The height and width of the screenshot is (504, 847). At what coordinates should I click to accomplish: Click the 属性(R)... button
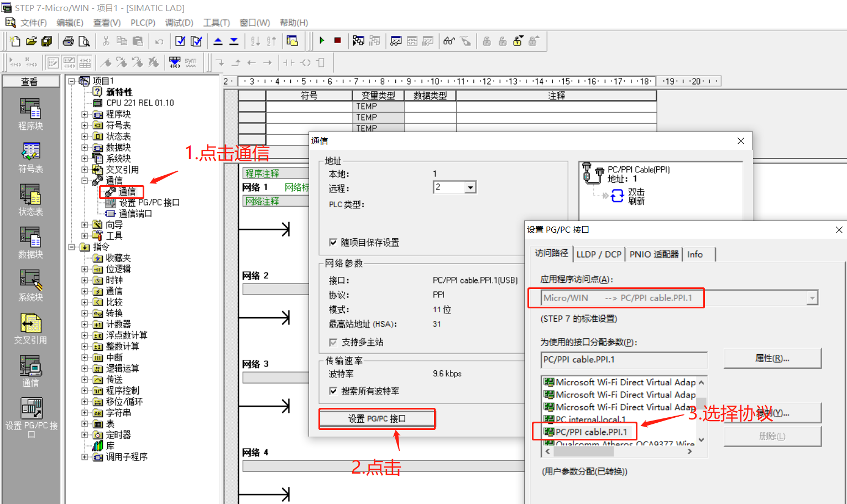coord(772,358)
